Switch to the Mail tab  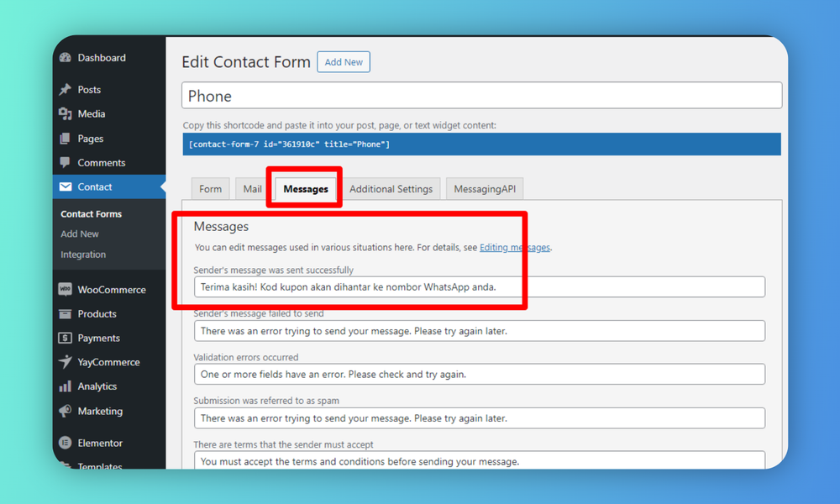tap(252, 188)
